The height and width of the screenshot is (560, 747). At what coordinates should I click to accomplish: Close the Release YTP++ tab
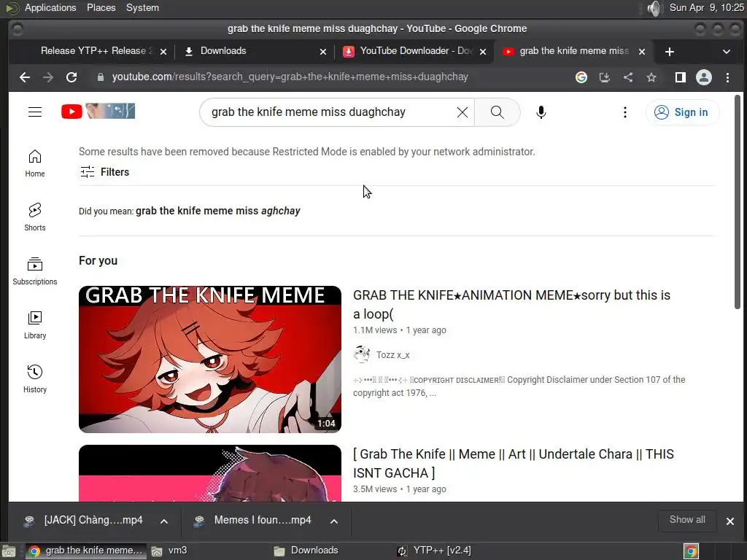tap(163, 52)
